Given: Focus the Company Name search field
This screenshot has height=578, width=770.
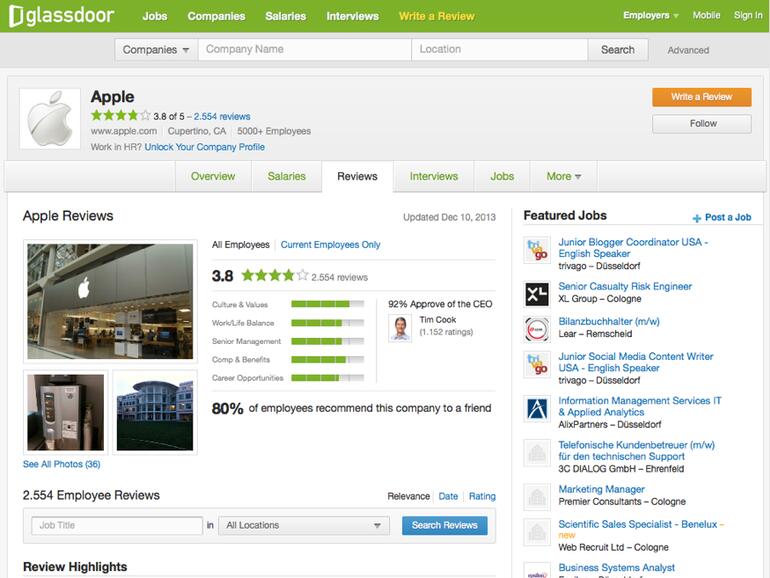Looking at the screenshot, I should (x=304, y=50).
